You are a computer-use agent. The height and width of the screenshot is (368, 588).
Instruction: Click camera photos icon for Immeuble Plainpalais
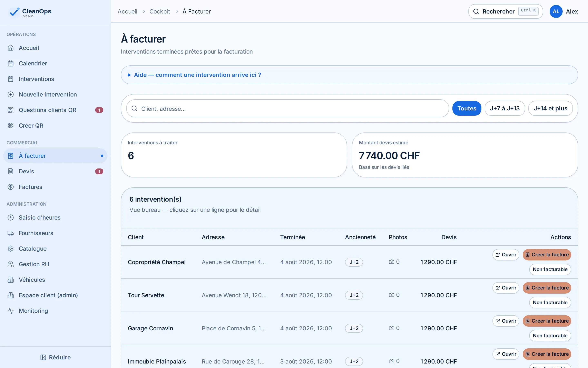(391, 361)
